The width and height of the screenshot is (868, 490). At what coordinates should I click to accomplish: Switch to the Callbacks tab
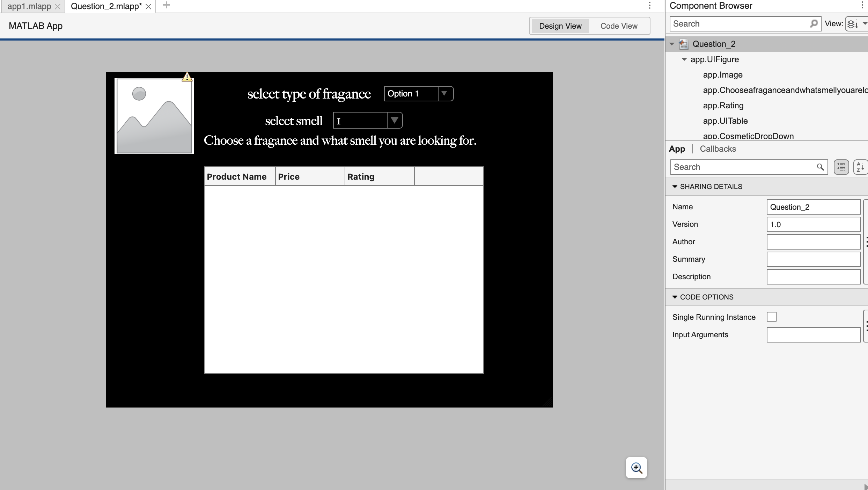tap(718, 149)
